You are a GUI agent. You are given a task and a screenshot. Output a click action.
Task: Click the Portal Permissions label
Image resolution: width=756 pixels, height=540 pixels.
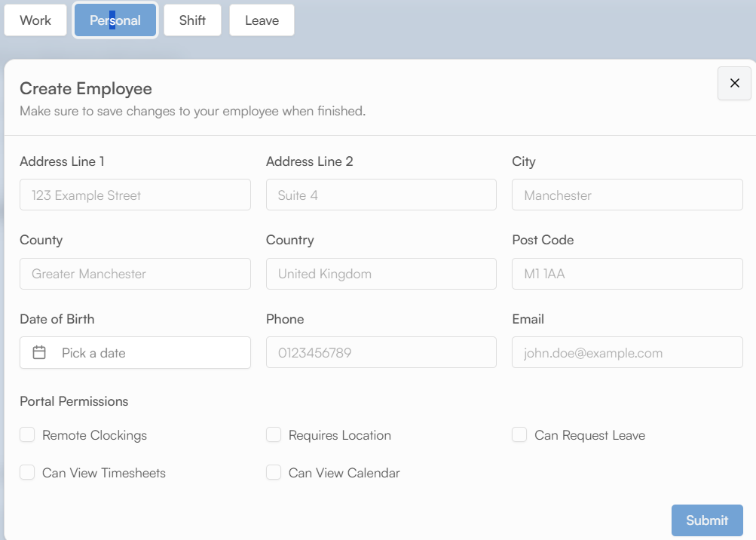(x=74, y=401)
